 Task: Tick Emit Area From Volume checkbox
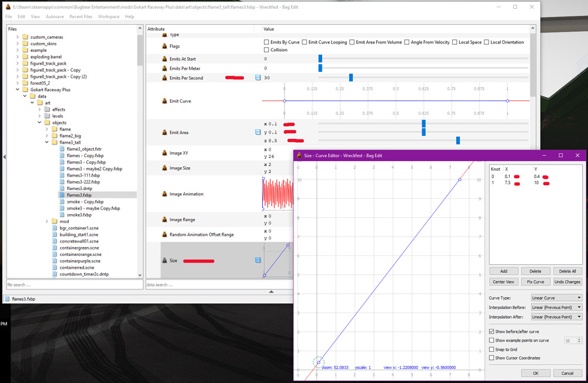tap(352, 42)
